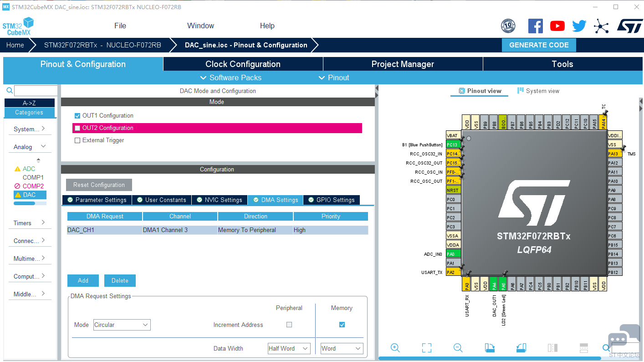Uncheck OUT1 Configuration
Image resolution: width=644 pixels, height=362 pixels.
click(x=77, y=116)
